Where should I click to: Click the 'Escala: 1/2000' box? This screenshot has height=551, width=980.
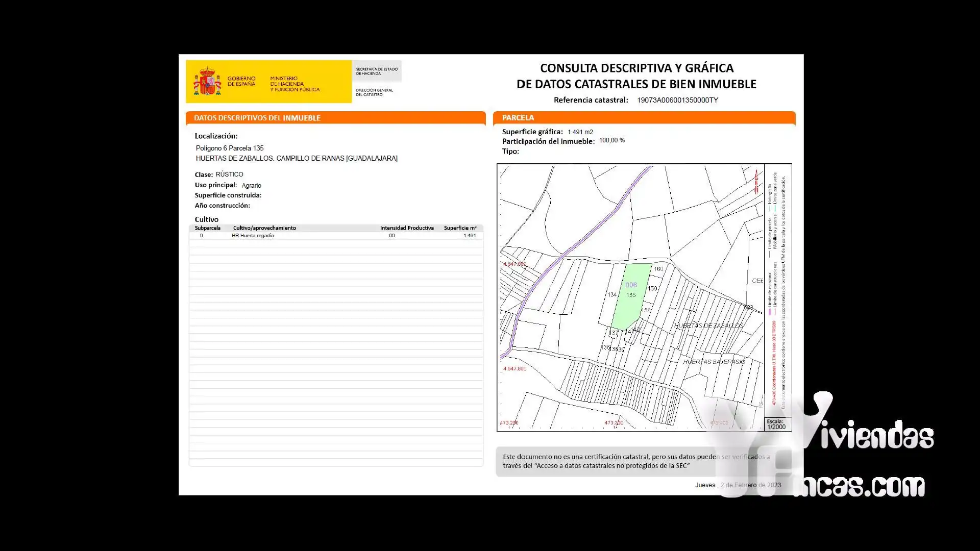pos(778,424)
